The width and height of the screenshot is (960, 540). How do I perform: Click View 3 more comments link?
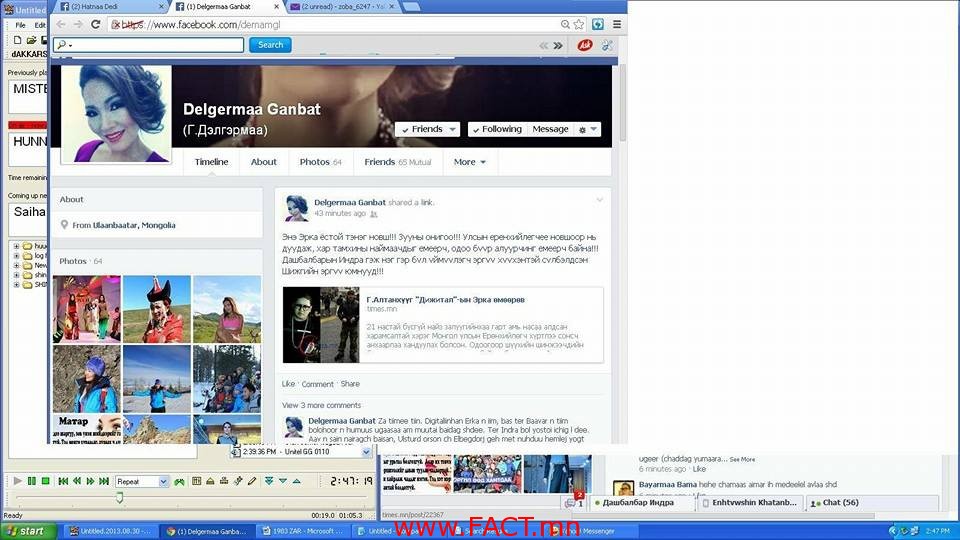(321, 405)
